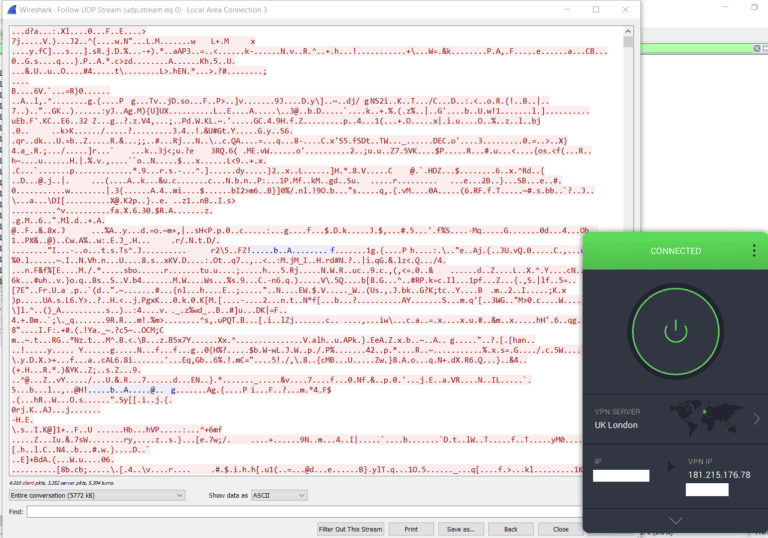768x538 pixels.
Task: Close the stream dialog with Close button
Action: pyautogui.click(x=561, y=529)
